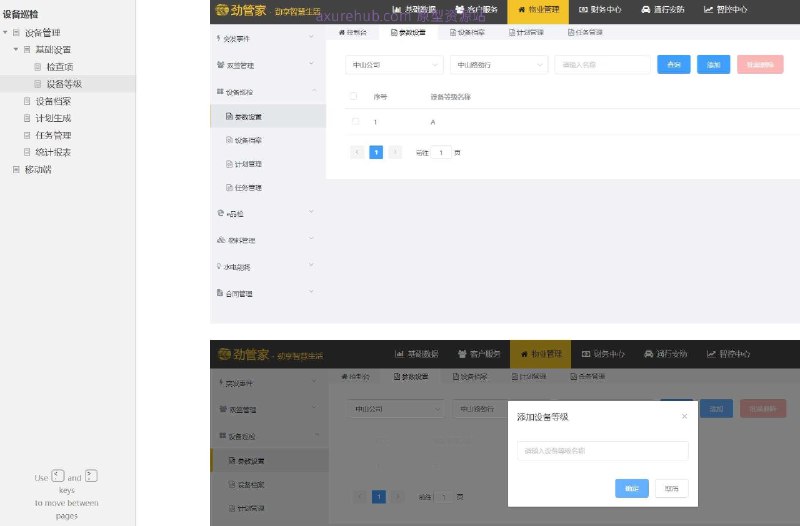
Task: Click previous page arrow in upper mockup pagination
Action: (x=357, y=152)
